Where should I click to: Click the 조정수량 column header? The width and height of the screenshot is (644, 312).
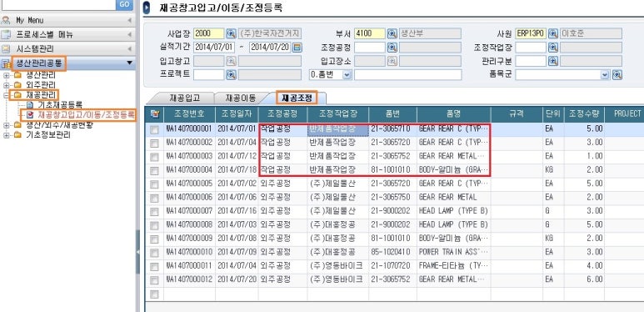[584, 113]
